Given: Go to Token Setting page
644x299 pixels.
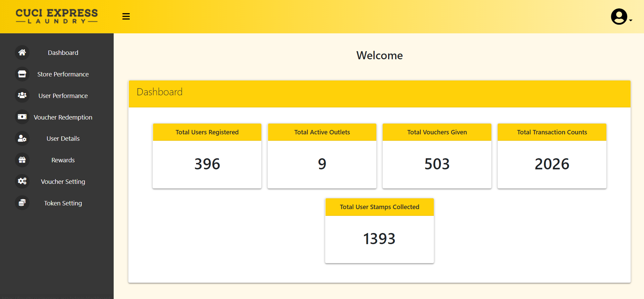Looking at the screenshot, I should coord(63,203).
